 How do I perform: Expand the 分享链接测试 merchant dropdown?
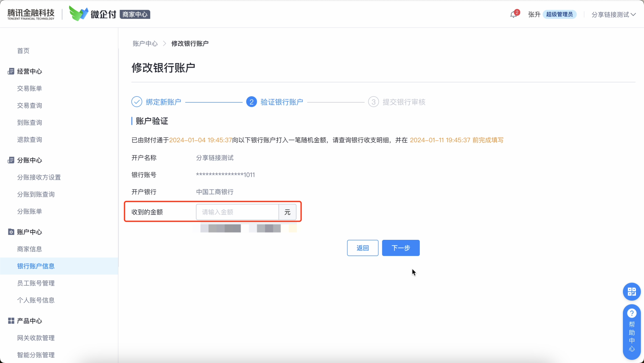[613, 15]
